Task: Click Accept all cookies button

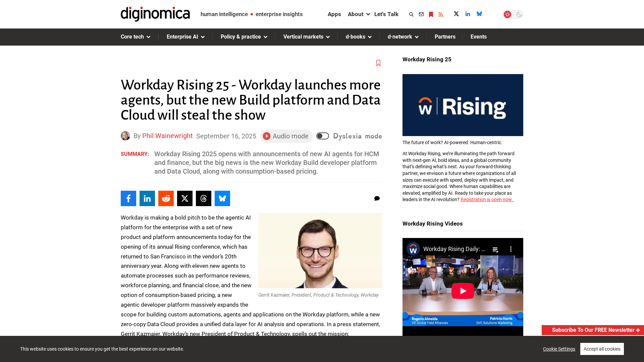Action: (x=602, y=349)
